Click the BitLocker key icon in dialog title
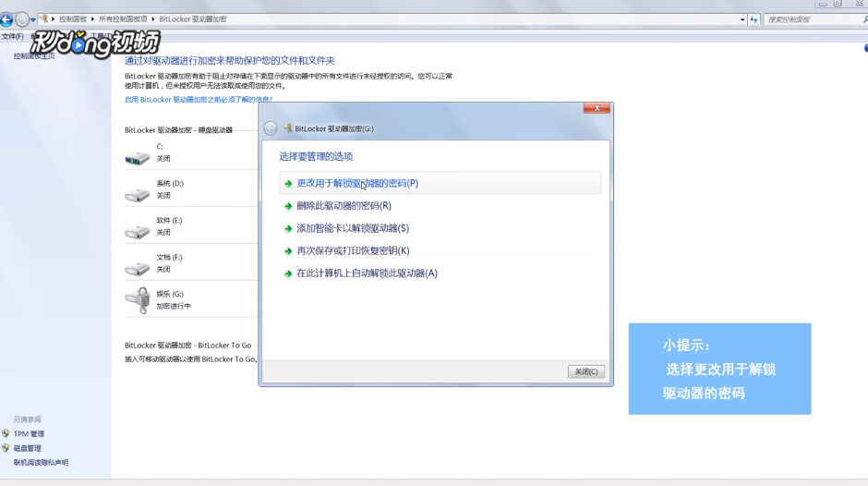Image resolution: width=868 pixels, height=486 pixels. point(288,128)
